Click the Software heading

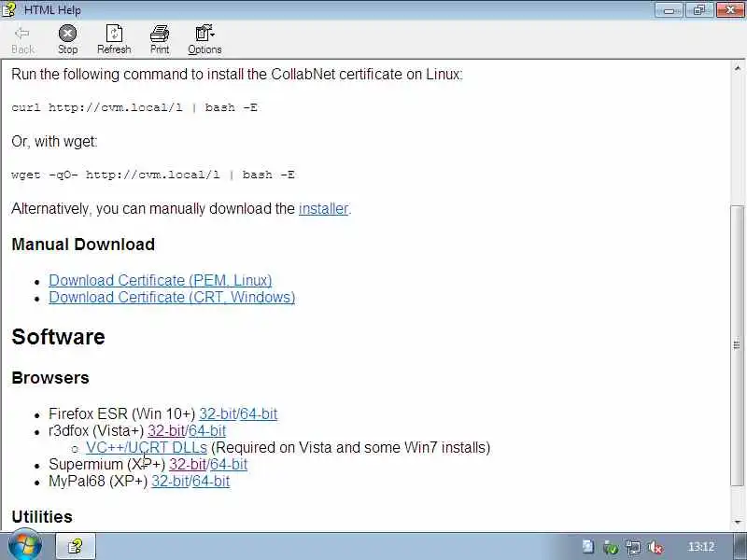click(x=58, y=337)
